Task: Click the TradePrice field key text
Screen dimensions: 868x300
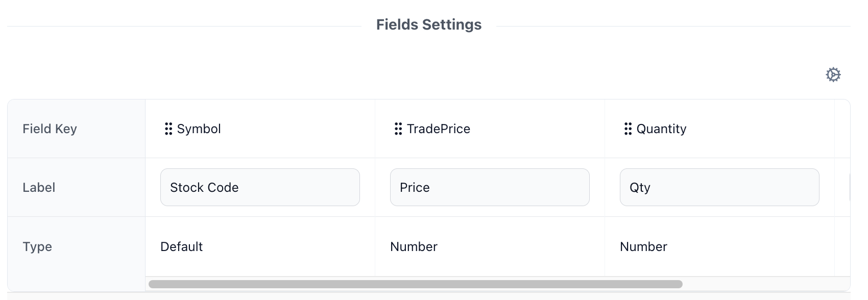Action: [439, 129]
